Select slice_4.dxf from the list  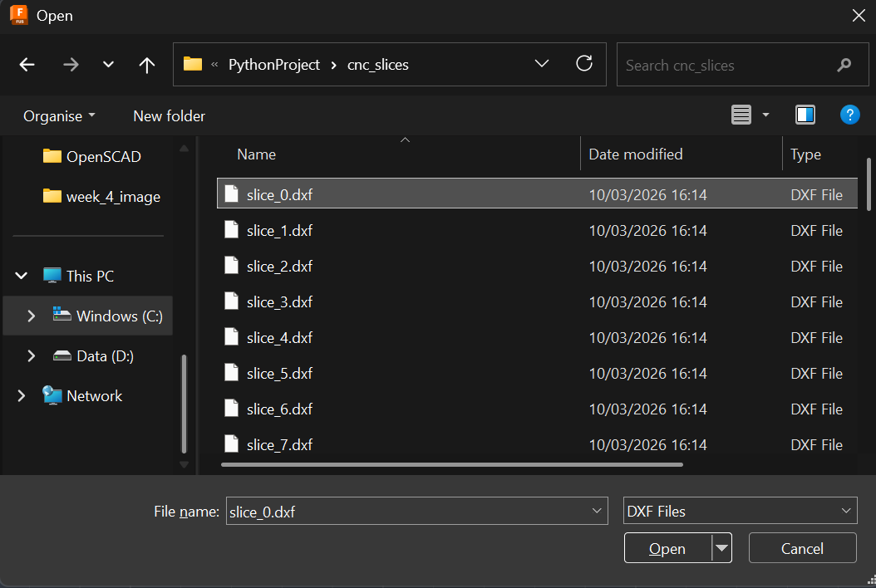pyautogui.click(x=278, y=337)
